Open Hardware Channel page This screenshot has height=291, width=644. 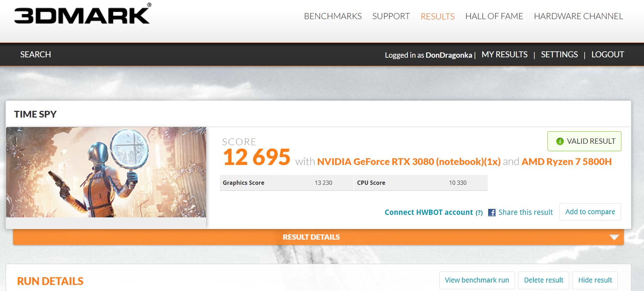pyautogui.click(x=578, y=16)
